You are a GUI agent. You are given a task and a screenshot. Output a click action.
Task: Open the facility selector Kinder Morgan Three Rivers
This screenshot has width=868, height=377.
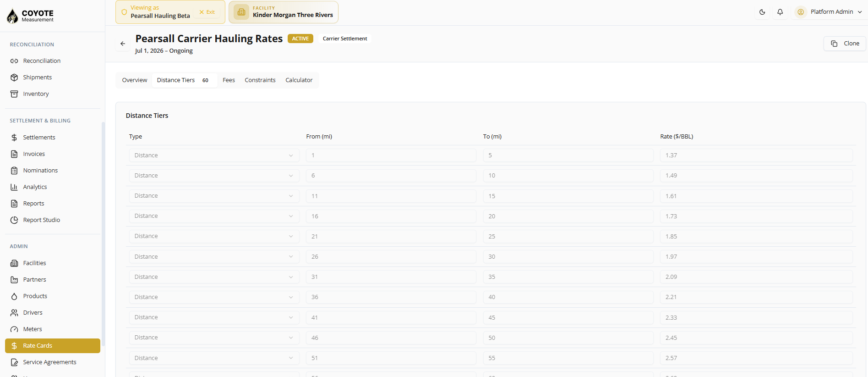coord(284,12)
